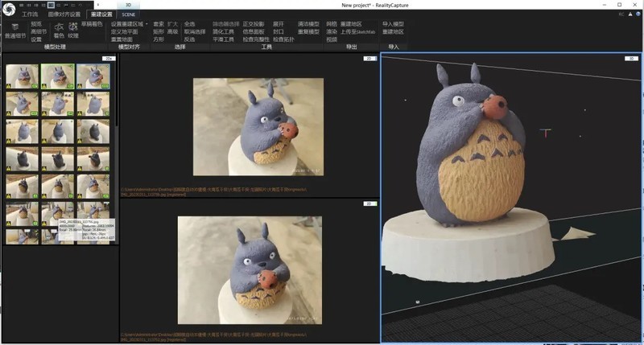Open the 信息面板 info panel
The width and height of the screenshot is (644, 345).
point(254,31)
